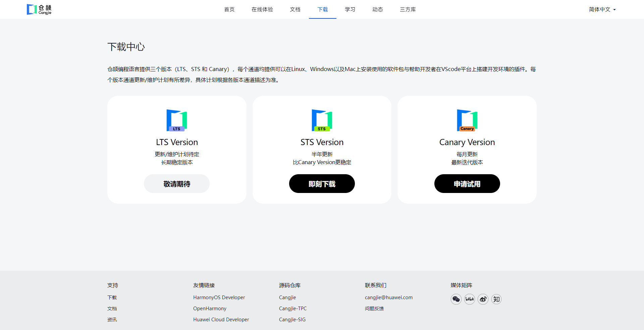Click the 敬请期待 button for LTS
644x330 pixels.
tap(177, 184)
